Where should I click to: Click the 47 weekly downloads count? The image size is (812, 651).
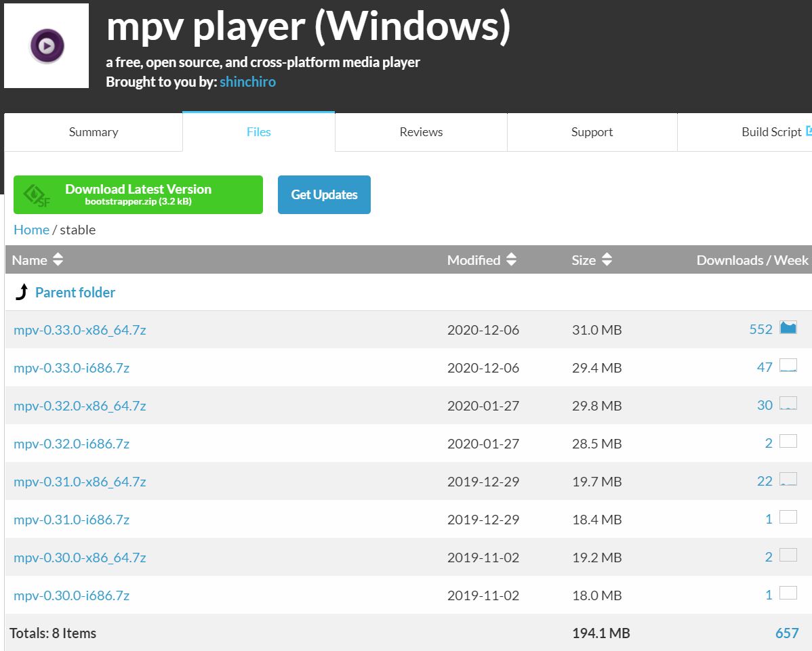point(765,367)
